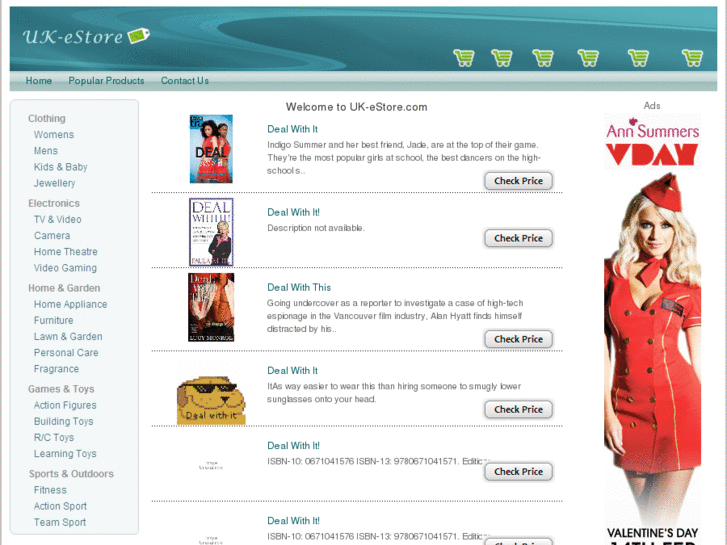
Task: Click the first shopping cart icon in the header
Action: point(464,58)
